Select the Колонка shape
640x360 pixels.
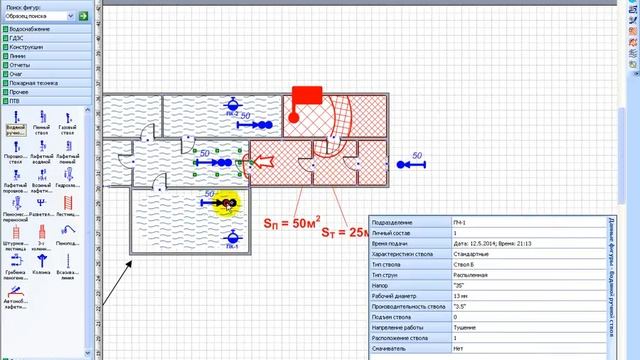[x=42, y=265]
